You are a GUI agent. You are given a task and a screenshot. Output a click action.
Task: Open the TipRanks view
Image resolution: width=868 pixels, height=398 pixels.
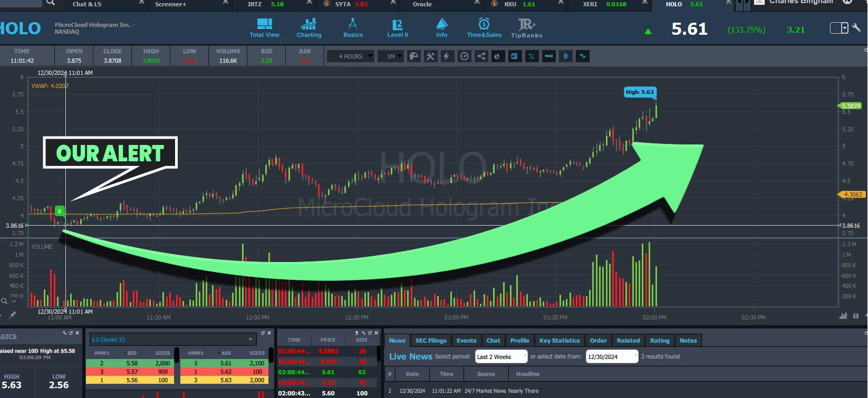coord(526,28)
